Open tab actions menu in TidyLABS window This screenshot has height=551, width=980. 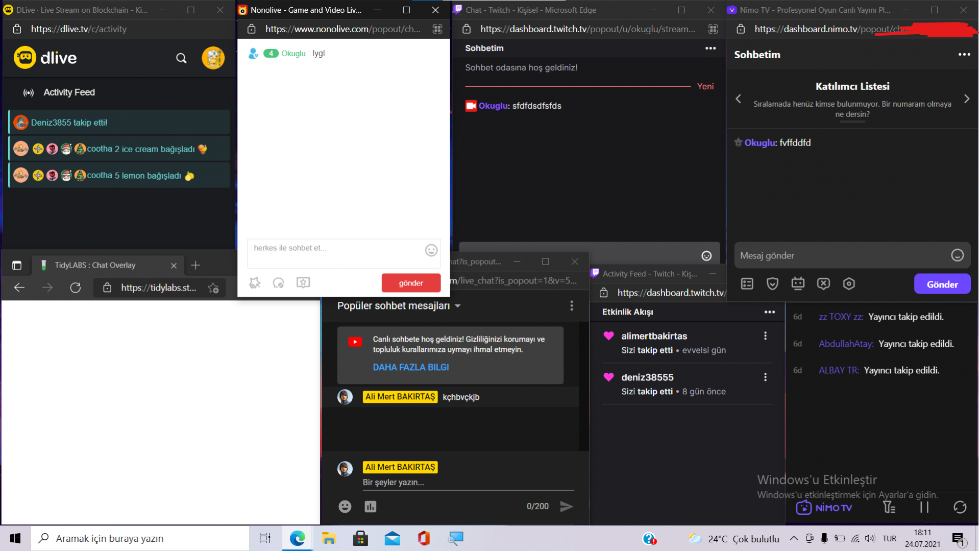pos(17,265)
